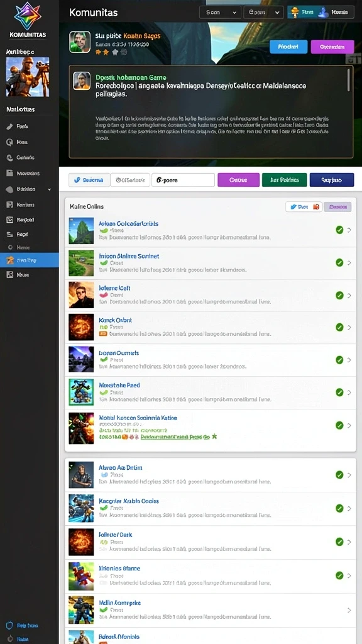The height and width of the screenshot is (644, 362).
Task: Switch to the 'Olserlaae' tab
Action: click(130, 180)
